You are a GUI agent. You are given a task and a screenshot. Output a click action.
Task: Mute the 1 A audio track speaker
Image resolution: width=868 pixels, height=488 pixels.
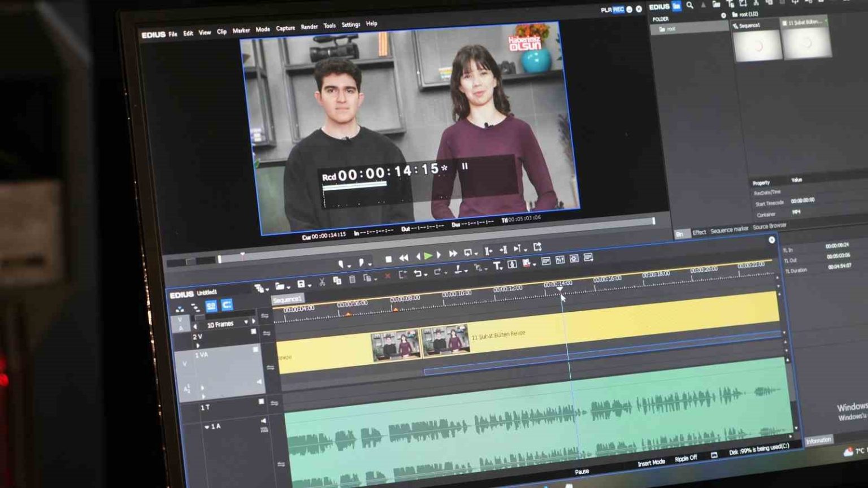tap(263, 421)
